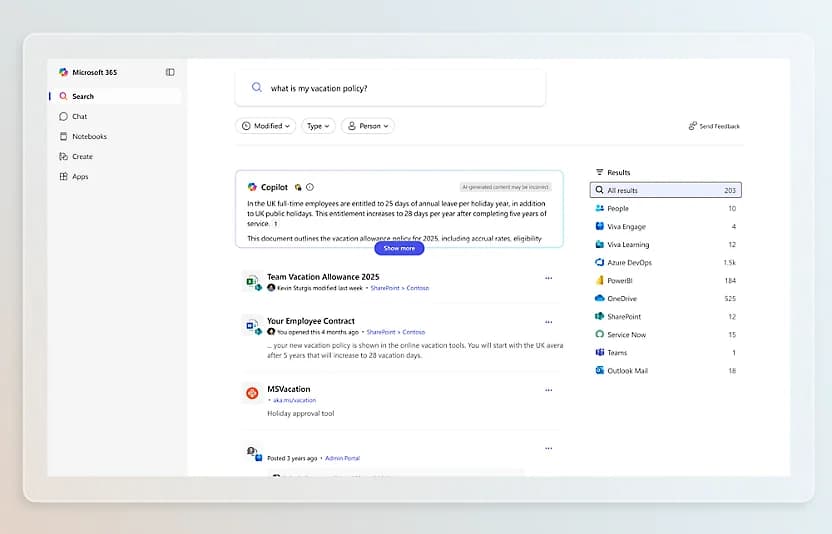This screenshot has width=832, height=534.
Task: Click SharePoint > Contoso under Your Employee Contract
Action: click(x=396, y=332)
